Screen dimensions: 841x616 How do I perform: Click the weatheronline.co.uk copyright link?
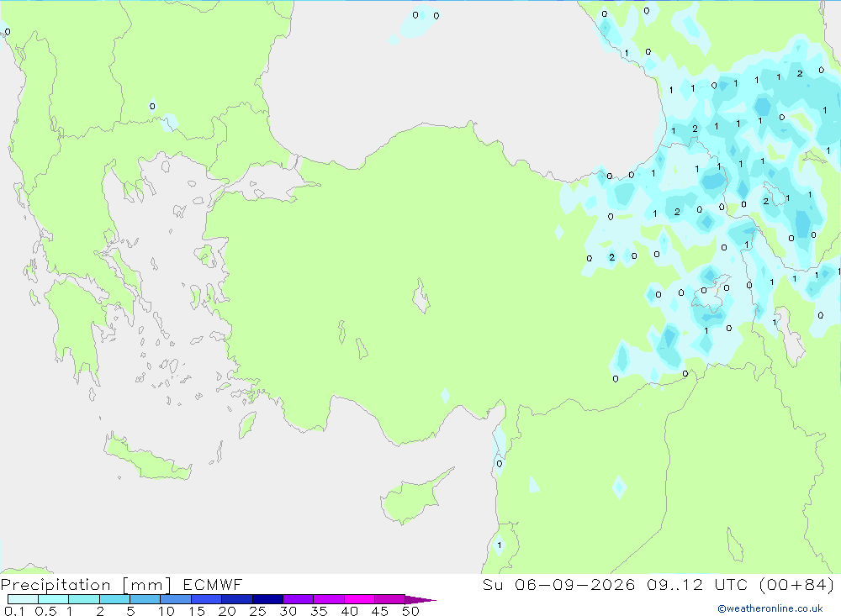[770, 608]
